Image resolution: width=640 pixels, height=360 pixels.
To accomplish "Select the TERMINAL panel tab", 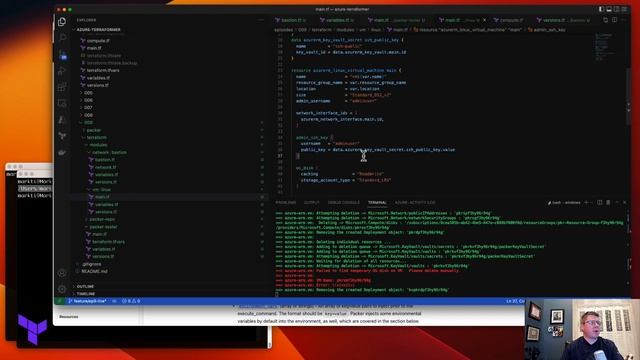I will 377,202.
